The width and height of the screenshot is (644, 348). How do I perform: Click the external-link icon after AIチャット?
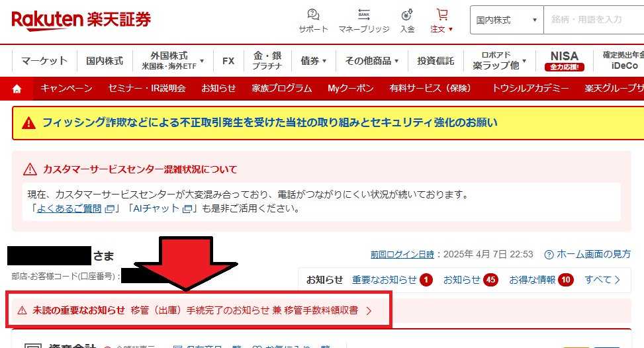[187, 209]
